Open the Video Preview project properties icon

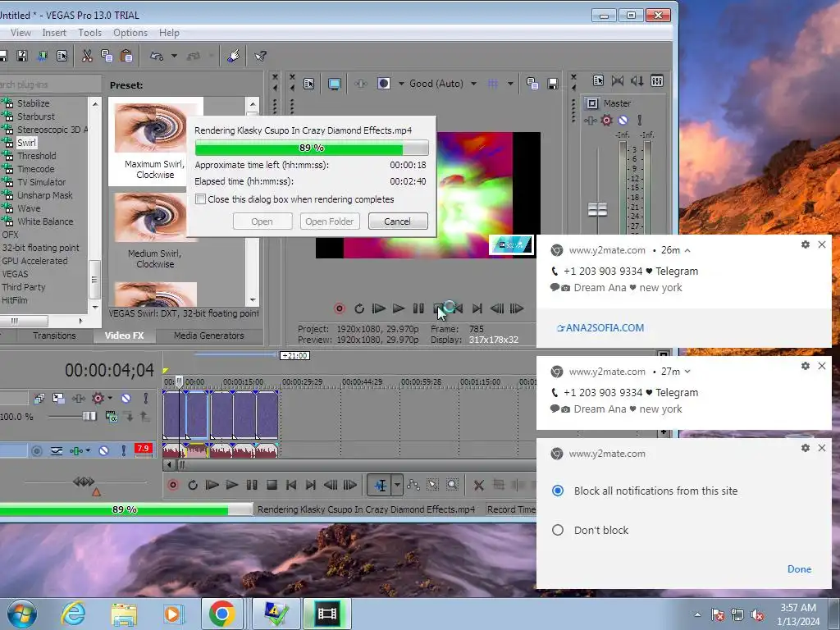tap(309, 84)
